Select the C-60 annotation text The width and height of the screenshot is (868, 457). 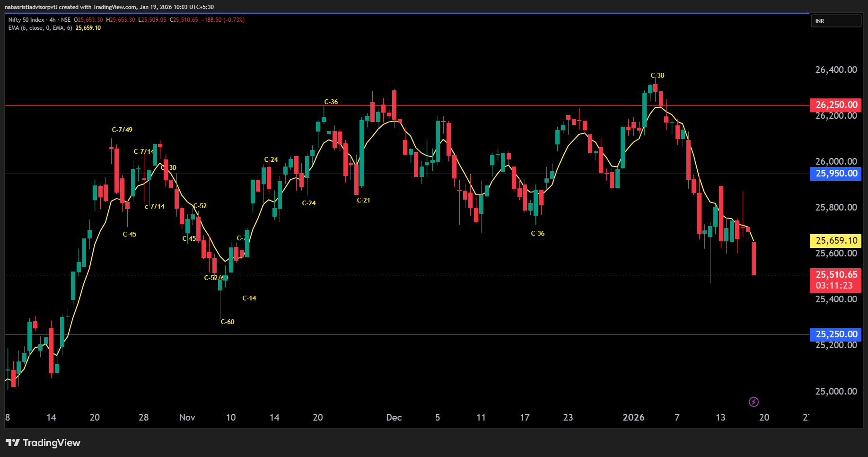(x=228, y=322)
